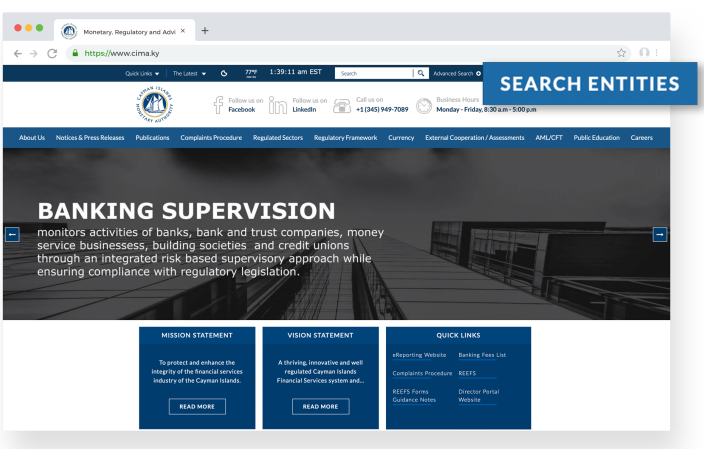The image size is (704, 449).
Task: Open the Publications menu item
Action: tap(152, 137)
